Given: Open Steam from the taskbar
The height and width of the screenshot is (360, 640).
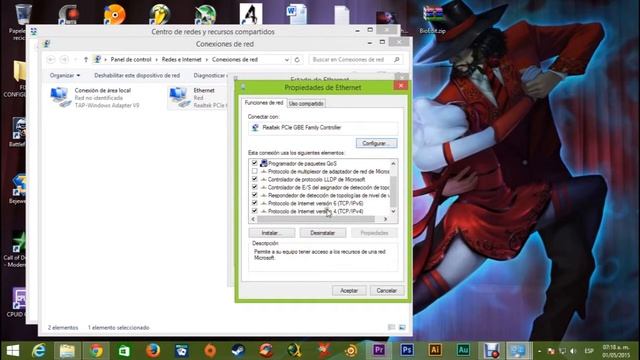Looking at the screenshot, I should (x=238, y=351).
